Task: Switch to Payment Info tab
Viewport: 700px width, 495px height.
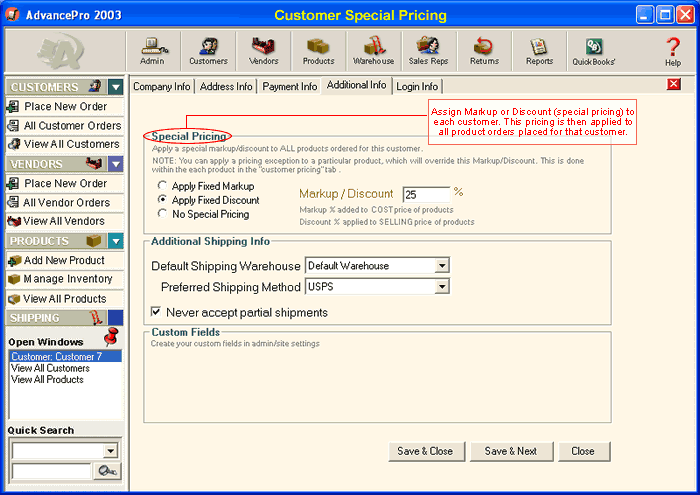Action: [290, 86]
